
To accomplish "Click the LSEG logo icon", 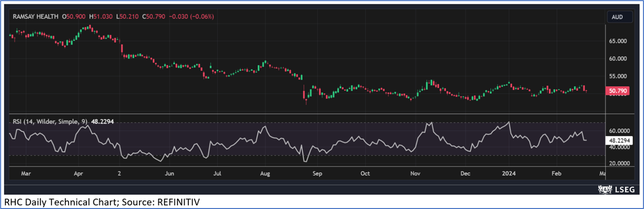I will click(604, 190).
